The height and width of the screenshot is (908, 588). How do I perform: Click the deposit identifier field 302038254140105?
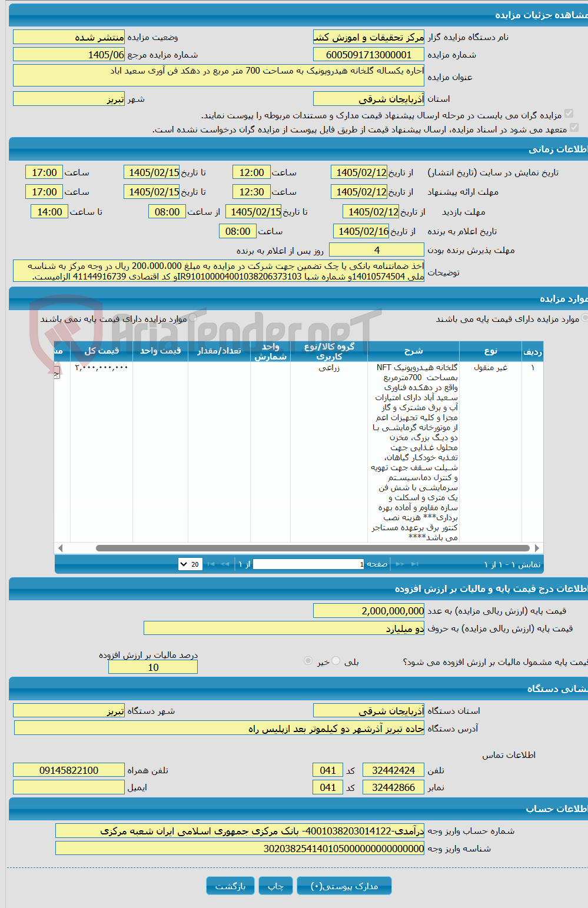coord(240,849)
